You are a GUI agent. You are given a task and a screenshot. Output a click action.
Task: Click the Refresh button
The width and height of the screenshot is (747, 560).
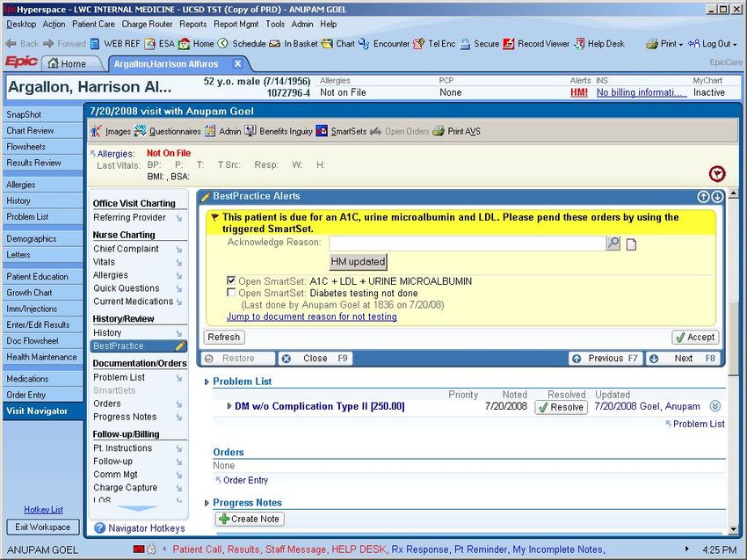pyautogui.click(x=224, y=337)
